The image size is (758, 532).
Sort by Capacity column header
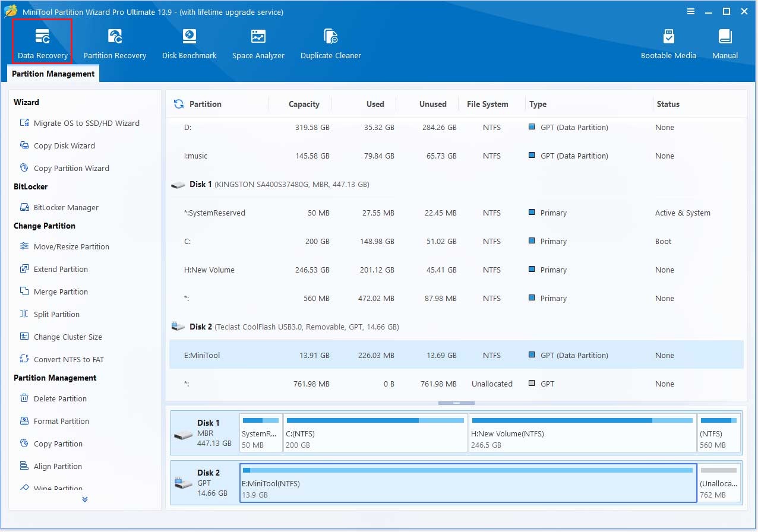point(304,104)
